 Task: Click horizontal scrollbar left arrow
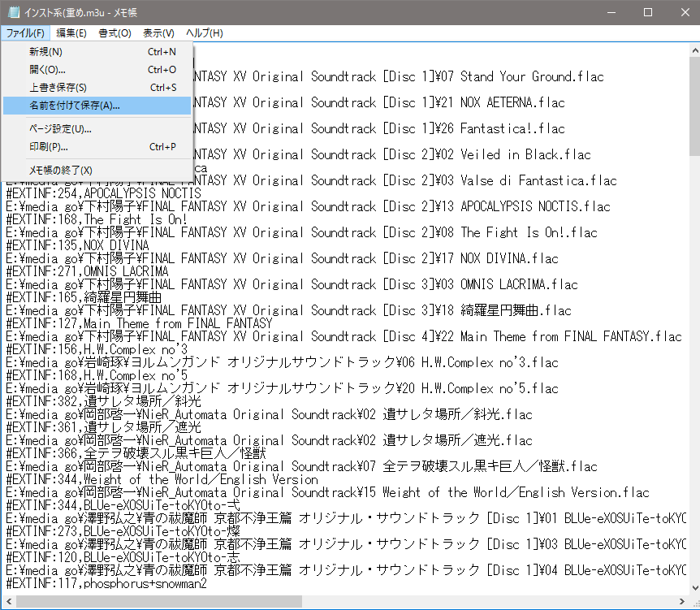[8, 602]
